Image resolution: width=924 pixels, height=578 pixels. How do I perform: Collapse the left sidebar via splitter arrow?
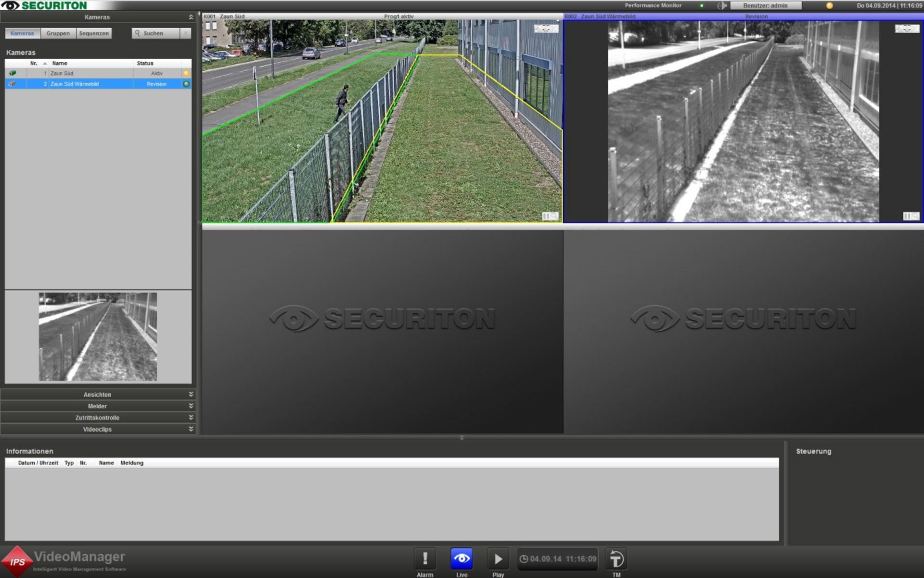coord(199,223)
